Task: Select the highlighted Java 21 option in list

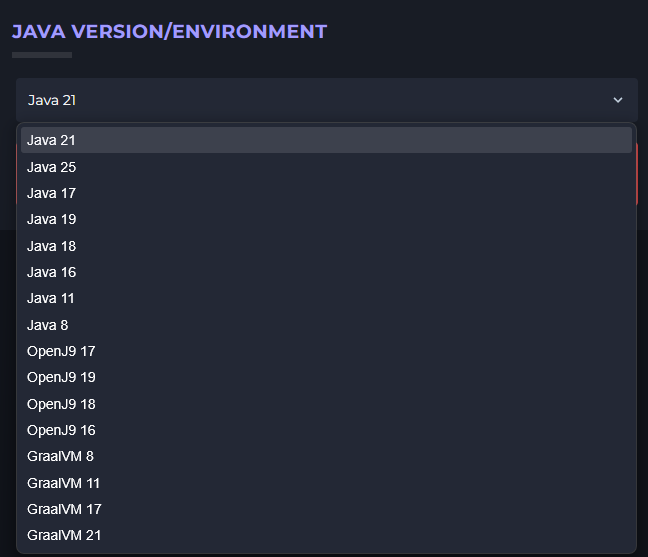Action: click(x=52, y=140)
